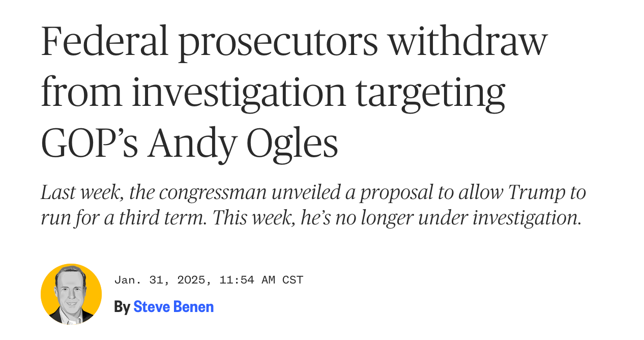This screenshot has width=644, height=340.
Task: Click Steve Benen's author avatar photo
Action: tap(71, 294)
